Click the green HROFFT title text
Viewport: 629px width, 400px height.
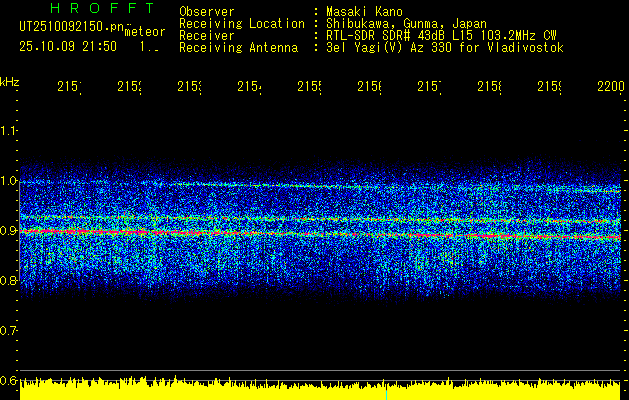102,8
